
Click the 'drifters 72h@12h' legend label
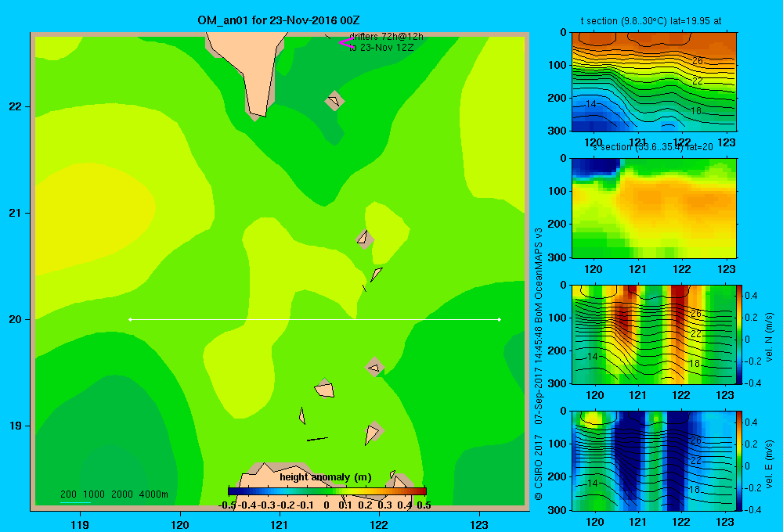pyautogui.click(x=386, y=37)
